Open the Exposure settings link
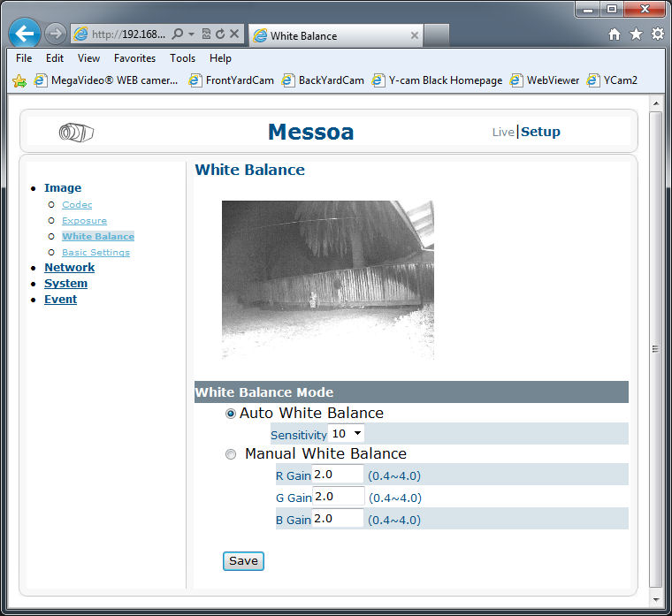The image size is (672, 616). [84, 221]
